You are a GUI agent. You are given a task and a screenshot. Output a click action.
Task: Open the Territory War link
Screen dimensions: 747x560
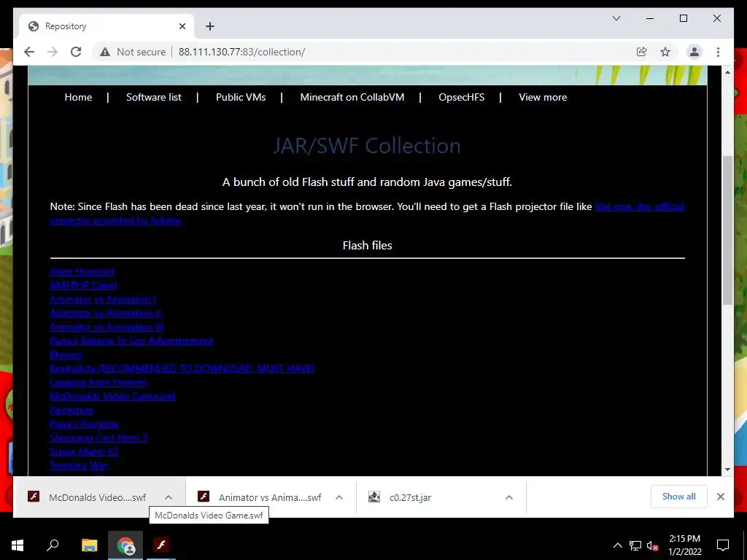point(79,464)
